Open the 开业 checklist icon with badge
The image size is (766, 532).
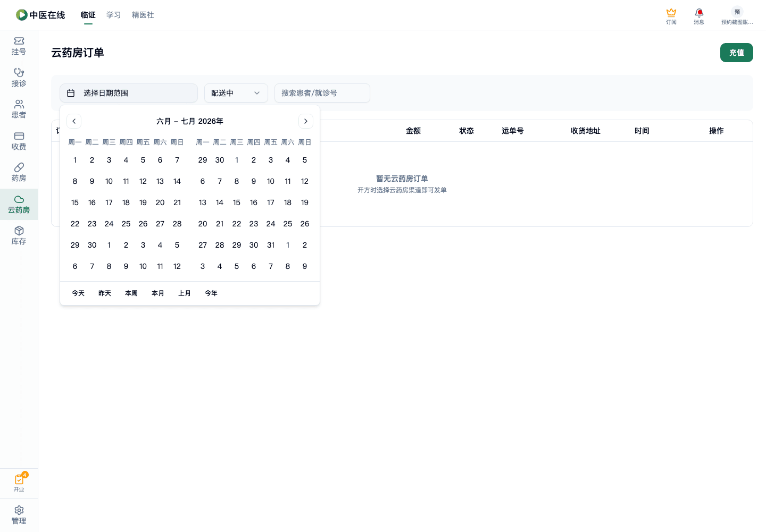click(19, 483)
